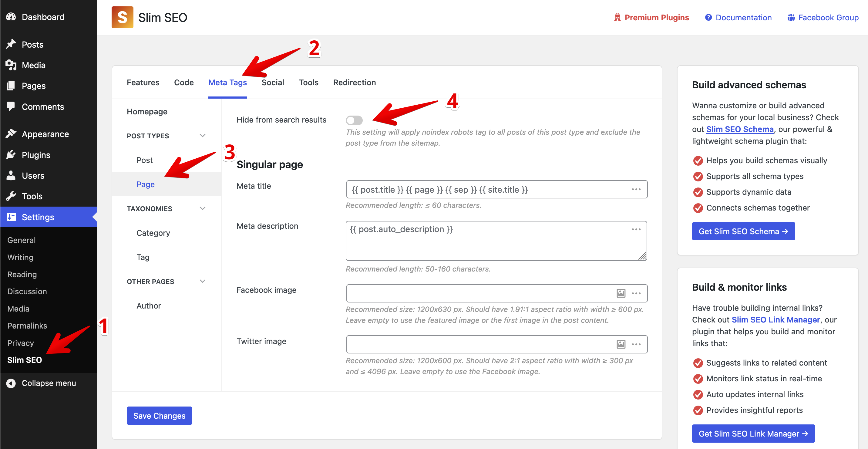Viewport: 868px width, 449px height.
Task: Open the Redirection tab
Action: (x=354, y=83)
